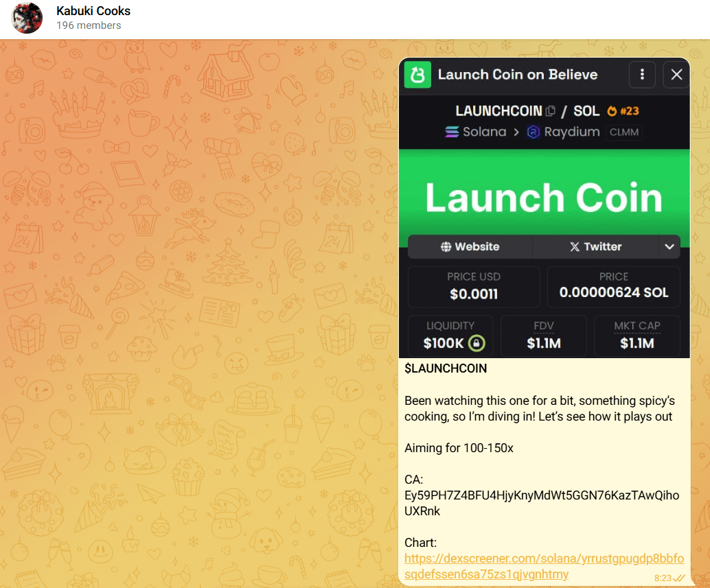Open the Website link button

(x=470, y=246)
